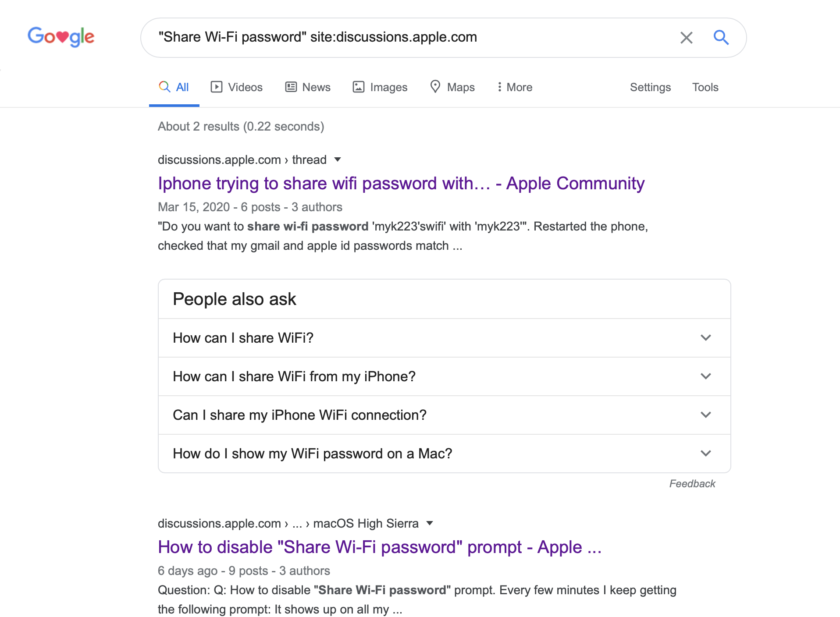Click the Google logo
840x617 pixels.
click(61, 37)
